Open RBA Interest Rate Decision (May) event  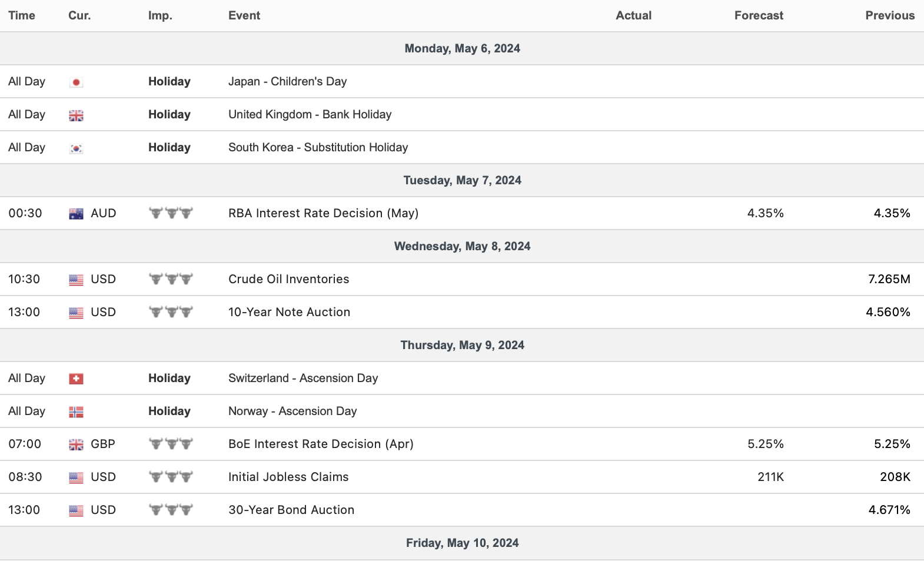tap(323, 213)
